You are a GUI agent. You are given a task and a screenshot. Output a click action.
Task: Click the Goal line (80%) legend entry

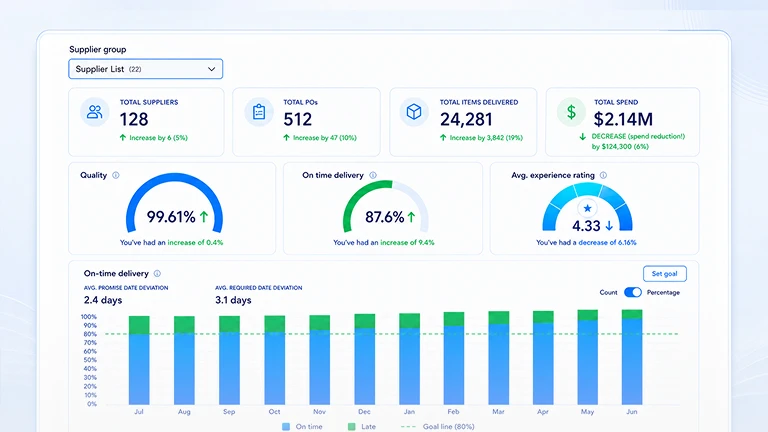click(437, 427)
